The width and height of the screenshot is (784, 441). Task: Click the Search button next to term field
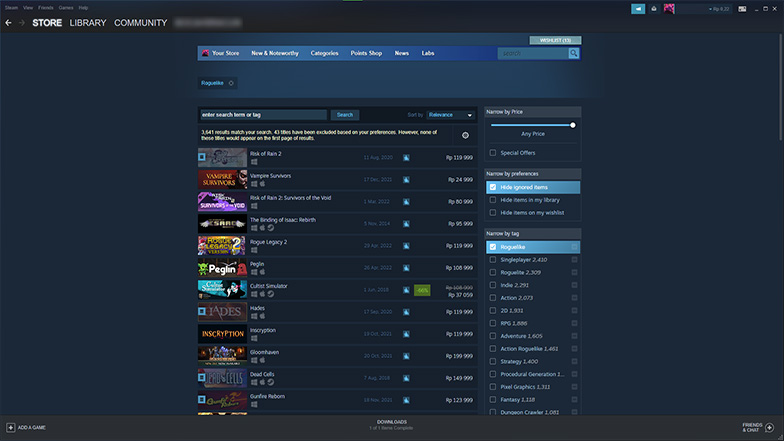[344, 115]
